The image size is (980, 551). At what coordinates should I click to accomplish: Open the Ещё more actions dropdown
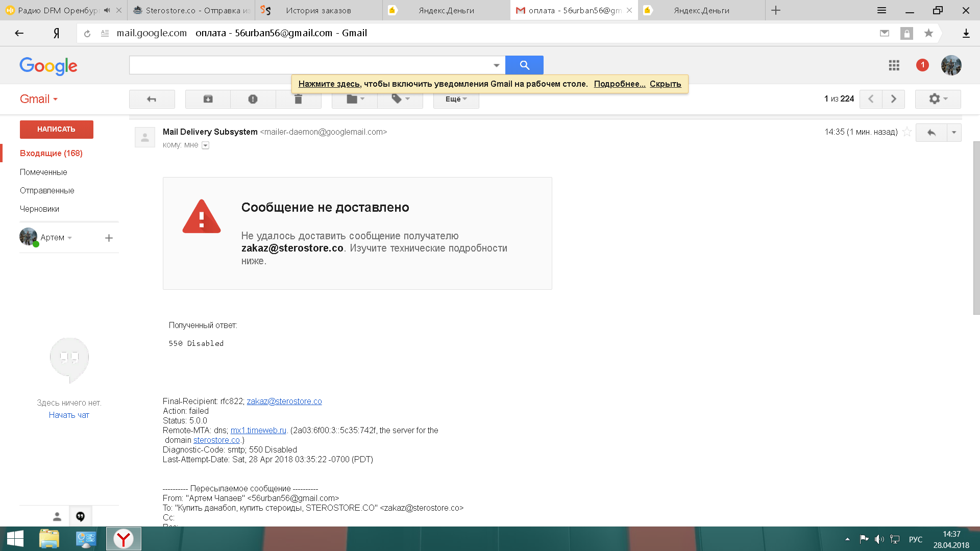456,99
